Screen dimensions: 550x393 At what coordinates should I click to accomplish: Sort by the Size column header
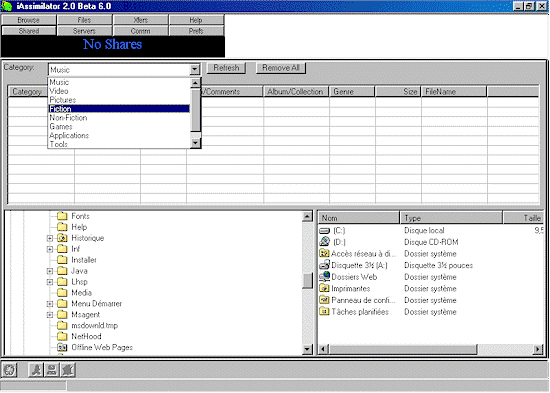tap(398, 92)
